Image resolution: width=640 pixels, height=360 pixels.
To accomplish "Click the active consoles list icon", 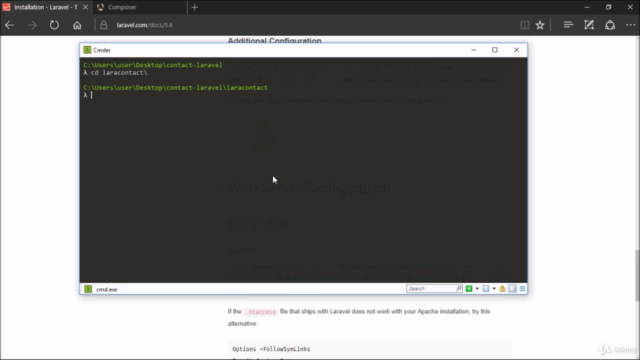I will coord(486,289).
